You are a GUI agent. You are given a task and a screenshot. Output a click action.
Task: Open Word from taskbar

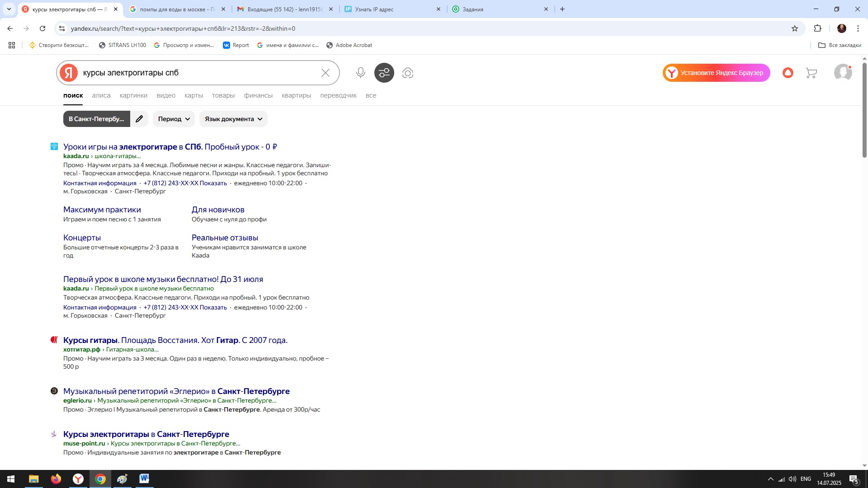click(x=144, y=479)
